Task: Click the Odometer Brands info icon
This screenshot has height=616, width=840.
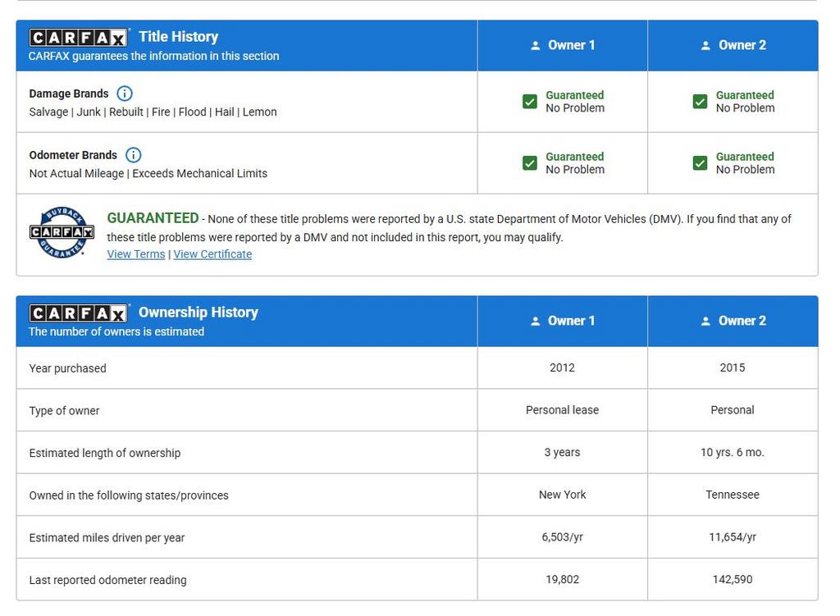Action: 133,155
